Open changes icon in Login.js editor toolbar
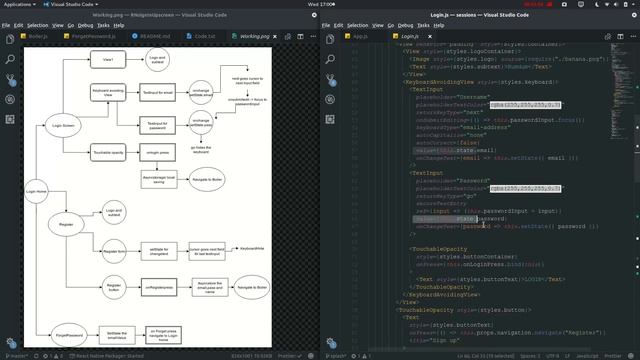The height and width of the screenshot is (360, 640). click(608, 36)
